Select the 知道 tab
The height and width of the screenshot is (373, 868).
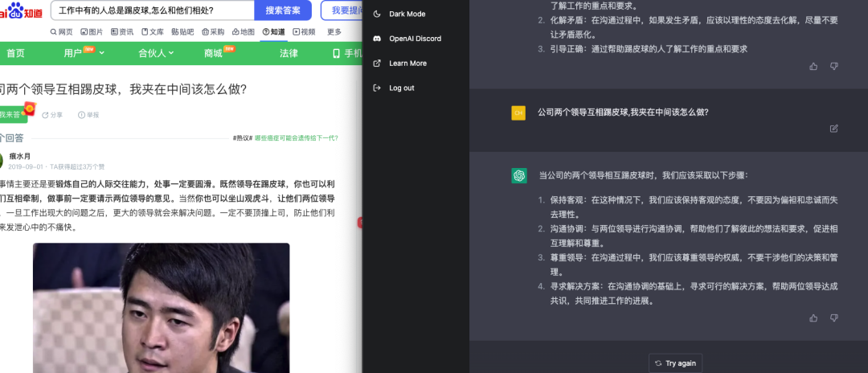click(x=273, y=32)
